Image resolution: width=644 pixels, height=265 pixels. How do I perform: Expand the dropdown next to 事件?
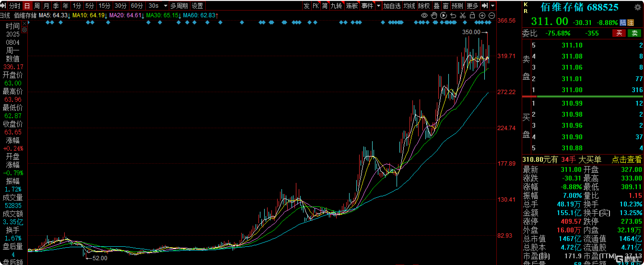pos(379,6)
